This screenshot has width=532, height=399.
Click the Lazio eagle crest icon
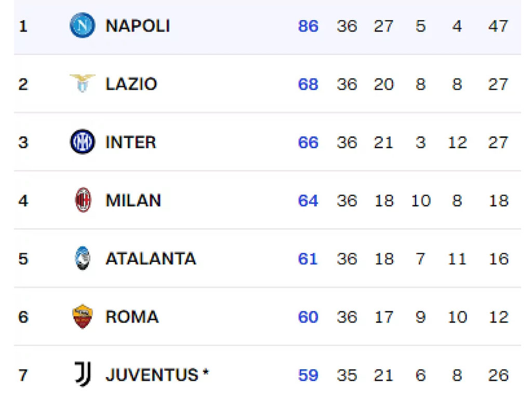tap(83, 83)
